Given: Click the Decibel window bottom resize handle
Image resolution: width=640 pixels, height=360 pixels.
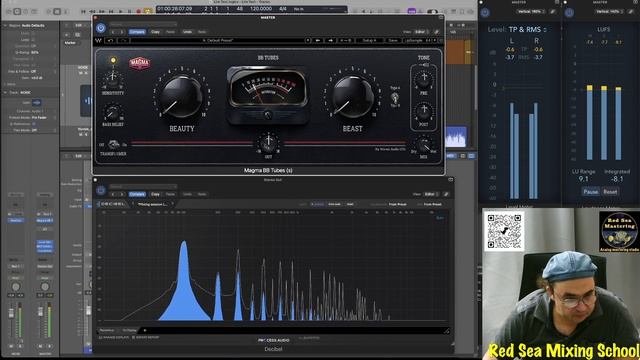Looking at the screenshot, I should pos(447,331).
